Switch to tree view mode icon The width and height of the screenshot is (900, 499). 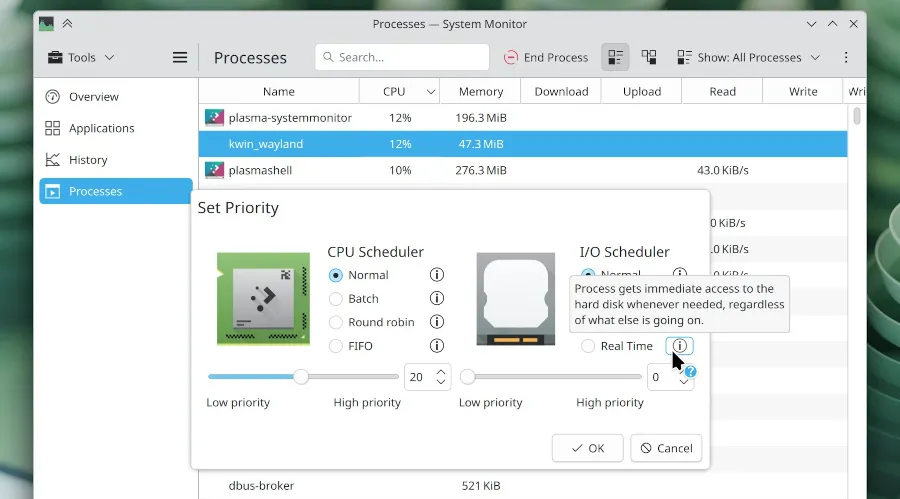pyautogui.click(x=649, y=58)
